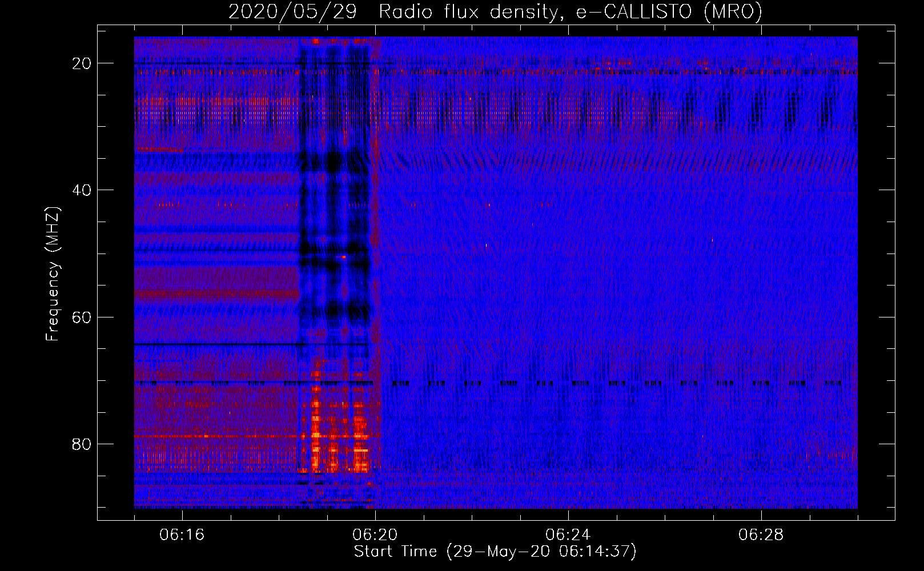Image resolution: width=924 pixels, height=571 pixels.
Task: Click the 06:24 time tick label
Action: 568,535
